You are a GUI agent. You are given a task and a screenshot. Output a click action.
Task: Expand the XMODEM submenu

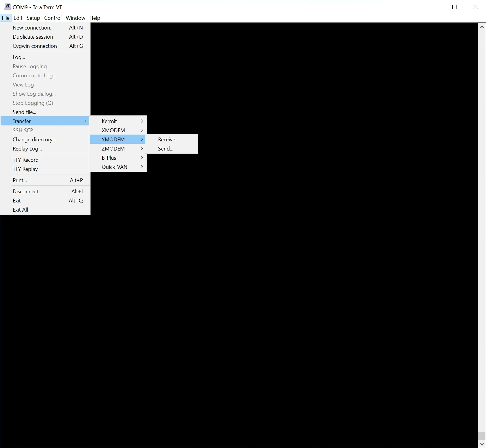pos(118,130)
